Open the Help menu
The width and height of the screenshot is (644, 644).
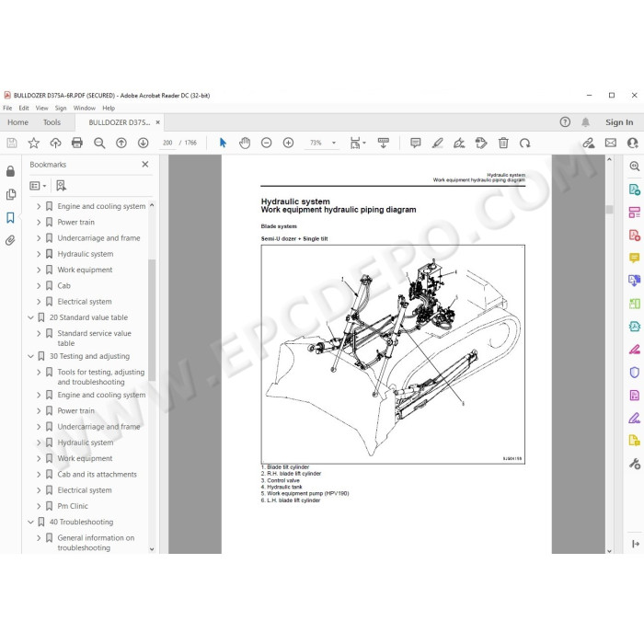tap(109, 108)
